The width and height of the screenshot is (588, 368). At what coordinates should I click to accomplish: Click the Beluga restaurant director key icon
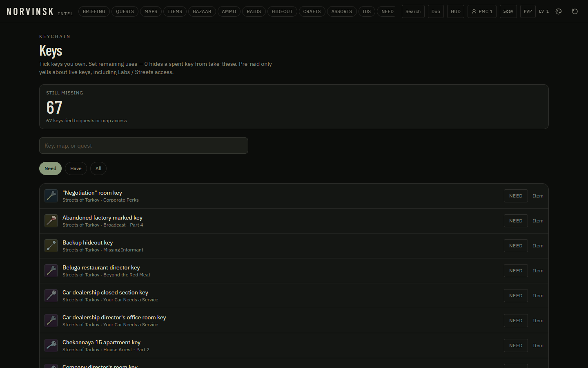point(51,271)
